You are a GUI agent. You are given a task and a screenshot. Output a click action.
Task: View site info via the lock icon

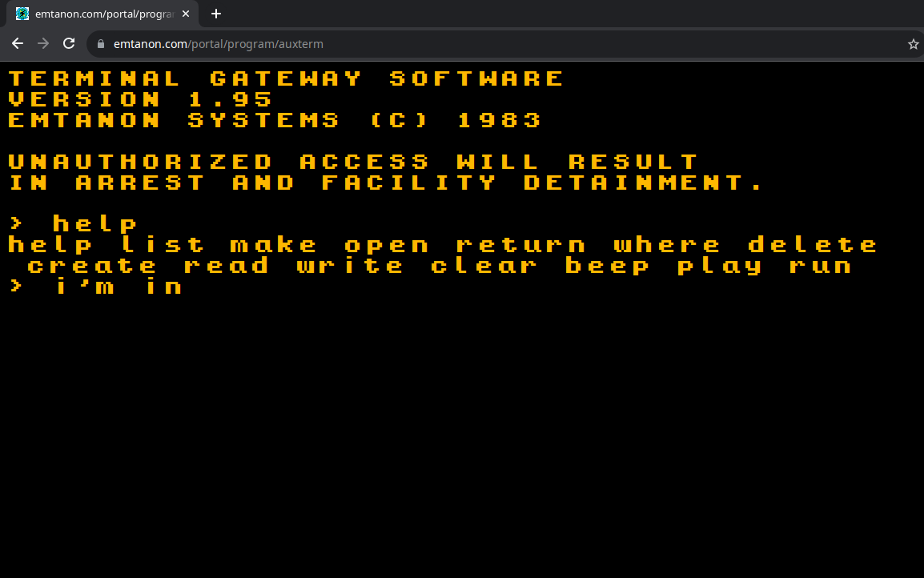point(101,44)
